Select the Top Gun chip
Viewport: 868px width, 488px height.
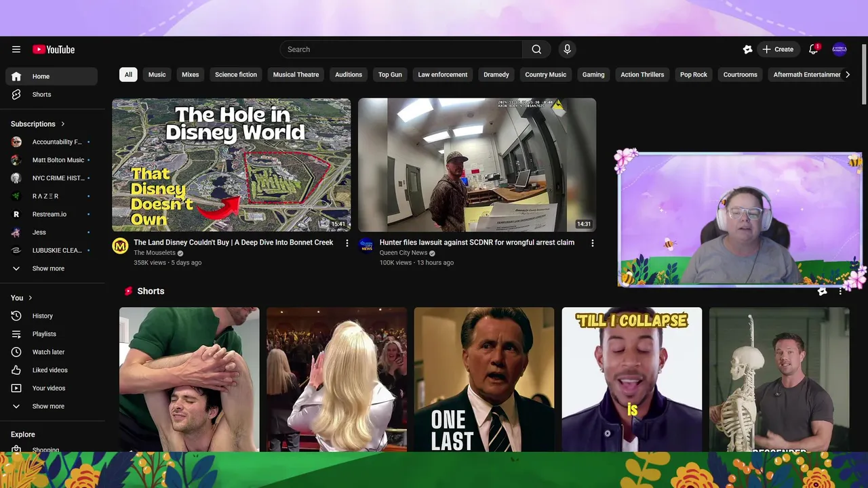[x=390, y=75]
